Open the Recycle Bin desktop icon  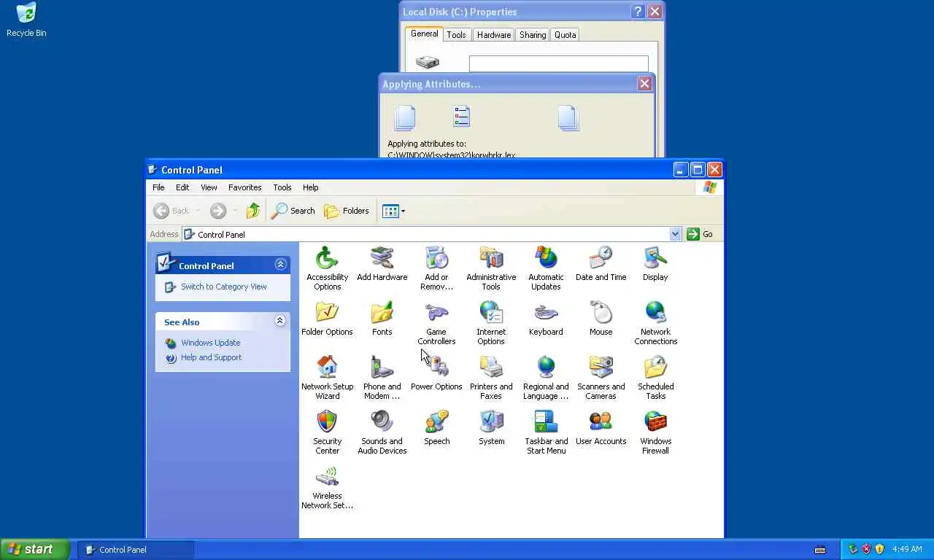click(26, 20)
